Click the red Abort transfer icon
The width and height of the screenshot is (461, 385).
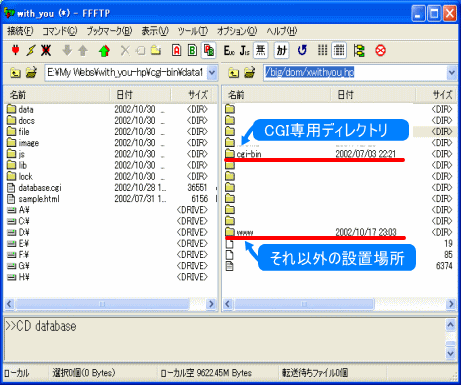click(380, 51)
